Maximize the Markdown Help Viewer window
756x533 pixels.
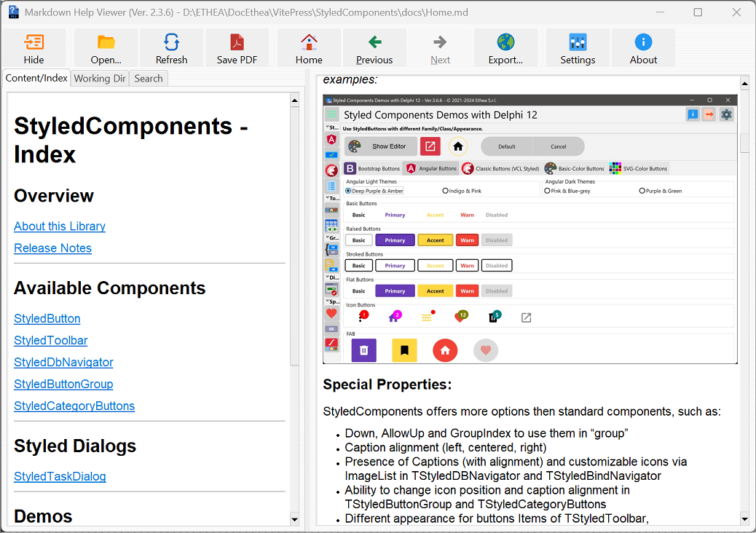point(698,12)
